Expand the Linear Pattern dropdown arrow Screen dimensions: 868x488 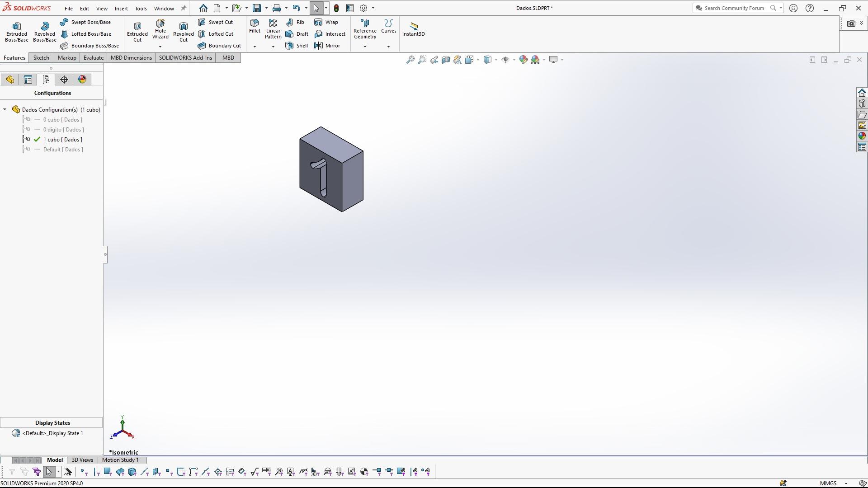click(273, 47)
